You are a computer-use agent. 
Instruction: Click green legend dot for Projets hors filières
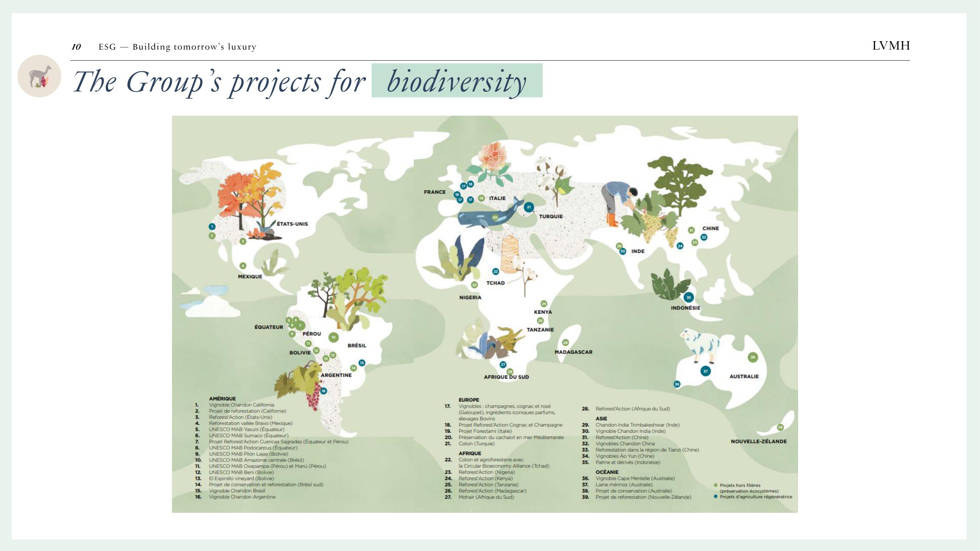click(x=715, y=485)
